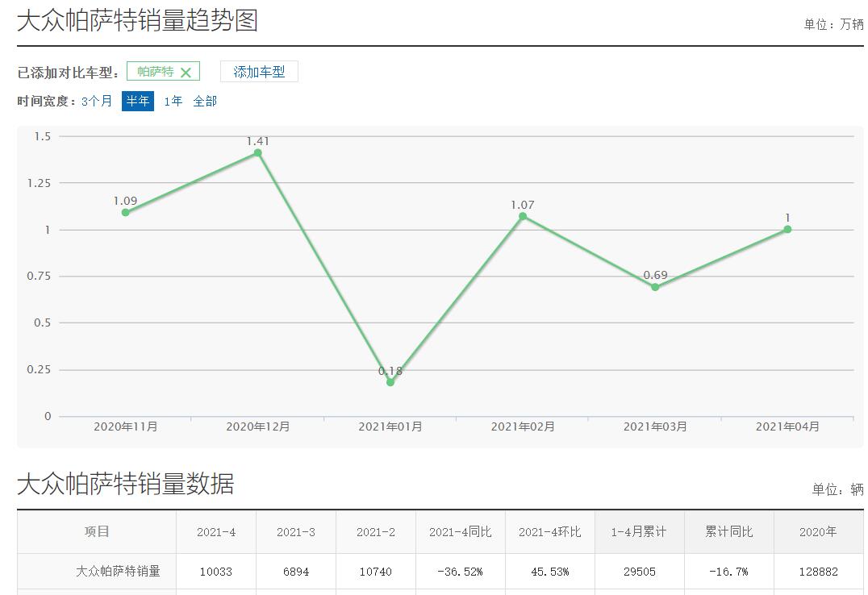Click the 添加车型 button
This screenshot has height=595, width=868.
pos(259,72)
